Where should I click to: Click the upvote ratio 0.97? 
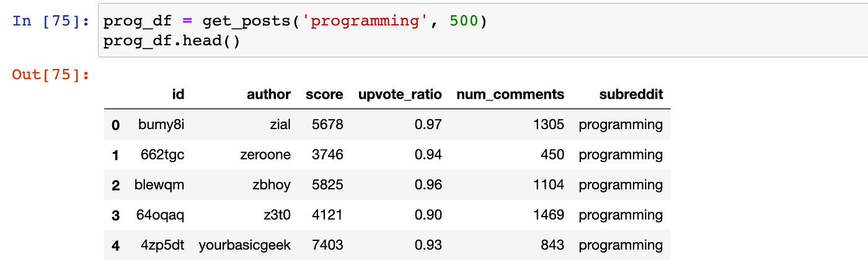point(429,125)
